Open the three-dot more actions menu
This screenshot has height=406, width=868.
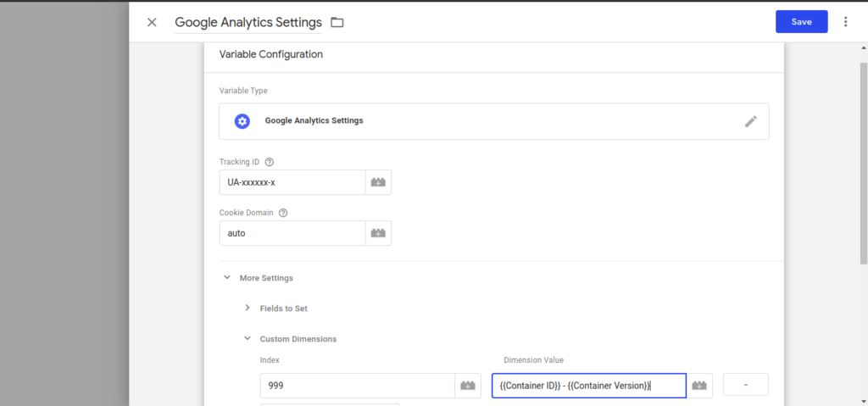pos(845,21)
